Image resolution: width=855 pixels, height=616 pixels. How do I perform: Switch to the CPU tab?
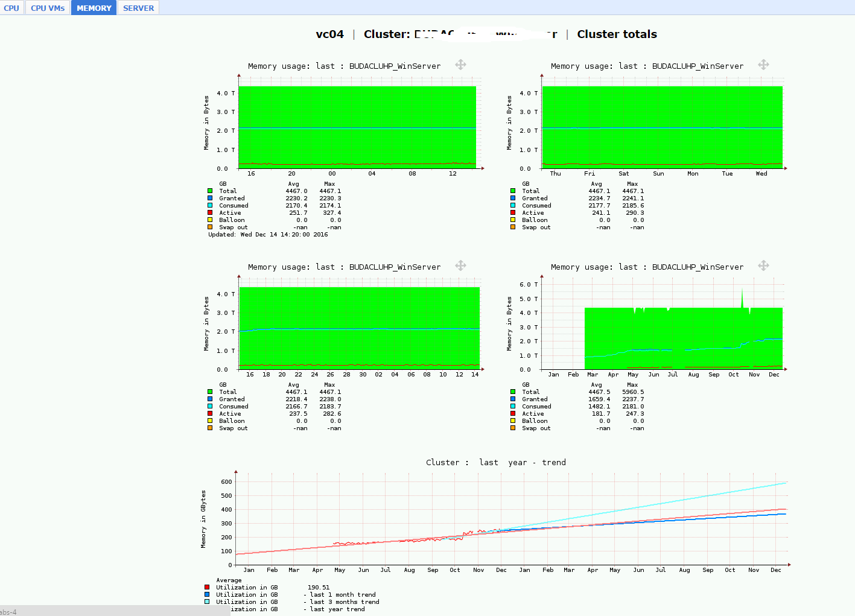[x=11, y=8]
